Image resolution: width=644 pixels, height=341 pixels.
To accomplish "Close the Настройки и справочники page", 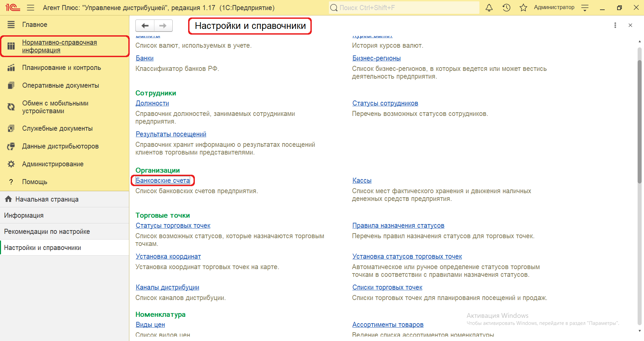I will coord(630,25).
